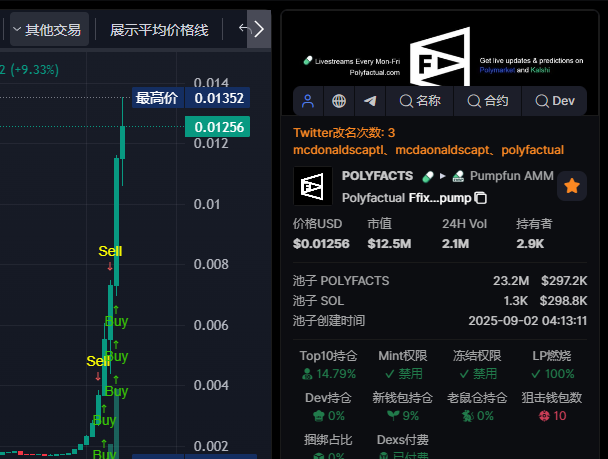
Task: Click the right chevron toolbar scroll button
Action: tap(259, 29)
